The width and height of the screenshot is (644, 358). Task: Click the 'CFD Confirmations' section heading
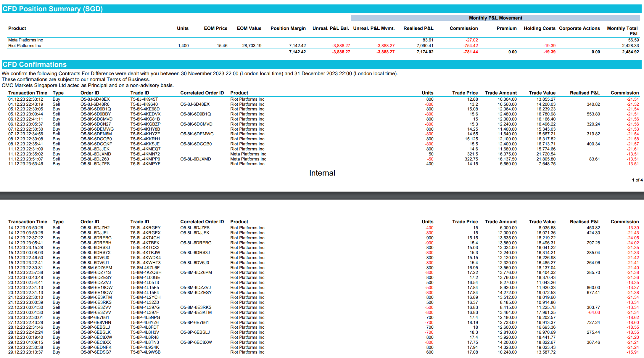[x=35, y=65]
